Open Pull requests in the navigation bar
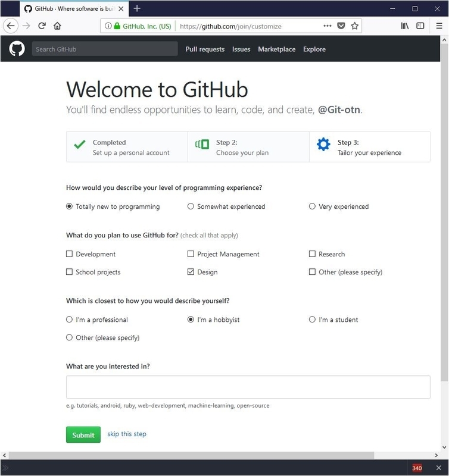This screenshot has width=449, height=476. pos(205,49)
